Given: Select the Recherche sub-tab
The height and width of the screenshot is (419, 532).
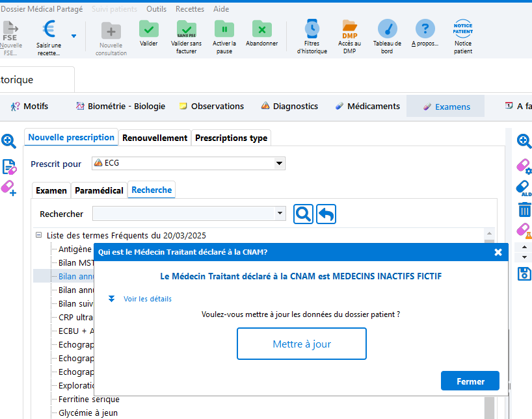Looking at the screenshot, I should click(x=152, y=190).
